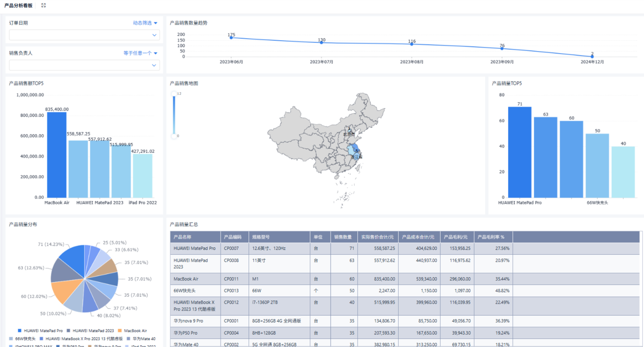Click the MacBook Air bar in 销售额TOP5
This screenshot has width=644, height=347.
(x=56, y=154)
